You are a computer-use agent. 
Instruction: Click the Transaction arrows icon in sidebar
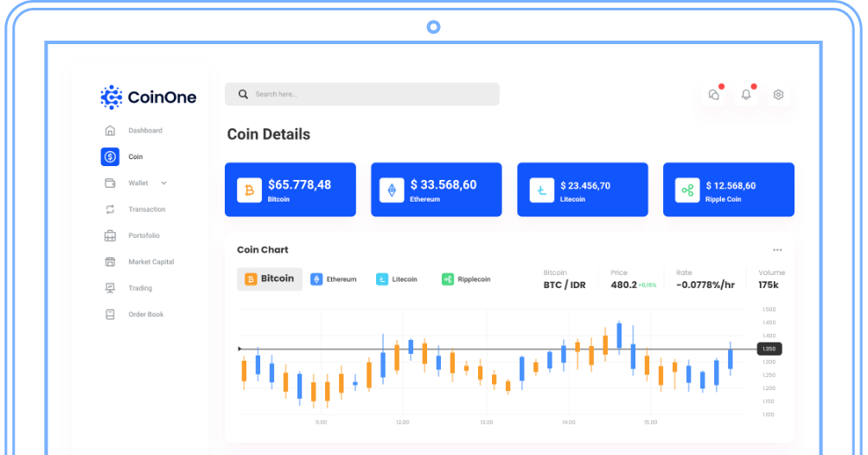pyautogui.click(x=110, y=209)
